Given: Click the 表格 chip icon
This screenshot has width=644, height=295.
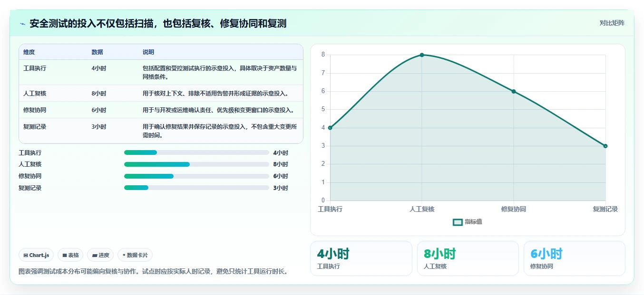Looking at the screenshot, I should tap(65, 255).
